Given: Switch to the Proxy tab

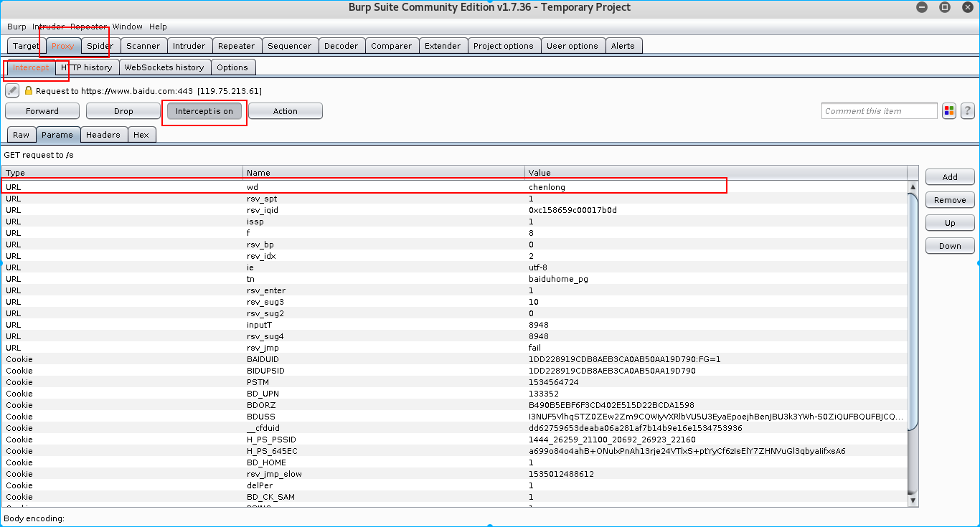Looking at the screenshot, I should 63,46.
